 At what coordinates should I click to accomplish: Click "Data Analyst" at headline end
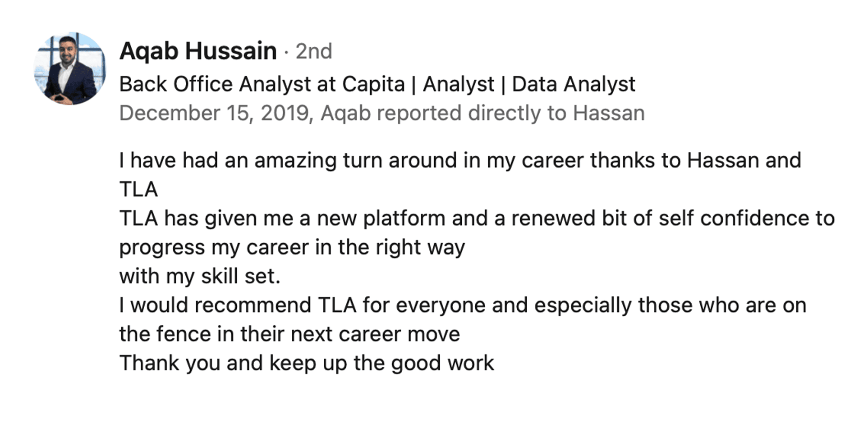pos(574,85)
